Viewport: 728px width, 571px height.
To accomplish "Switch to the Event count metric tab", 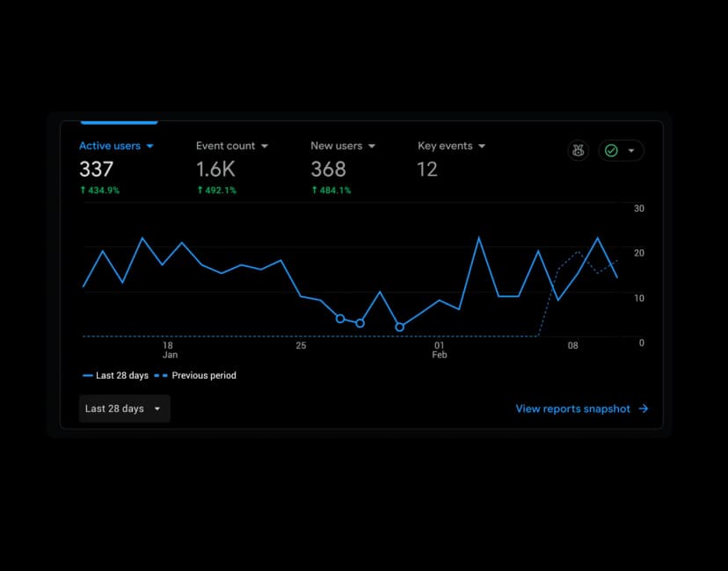I will (232, 167).
